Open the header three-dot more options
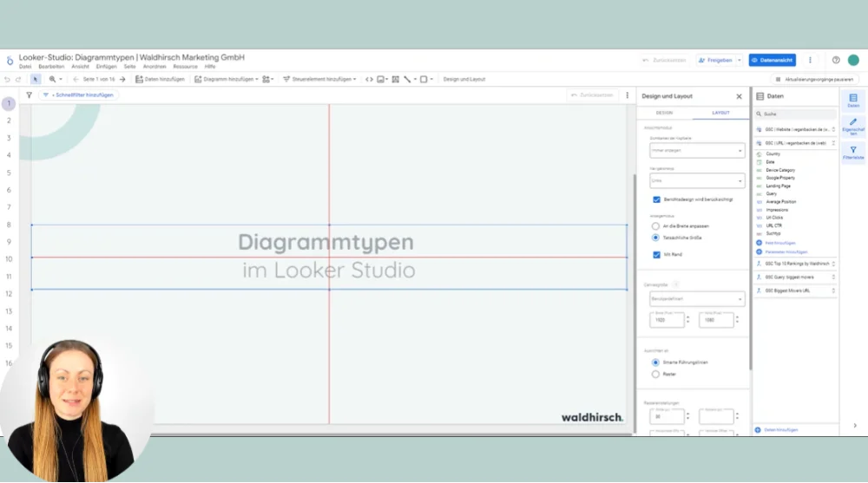Image resolution: width=868 pixels, height=483 pixels. coord(810,60)
